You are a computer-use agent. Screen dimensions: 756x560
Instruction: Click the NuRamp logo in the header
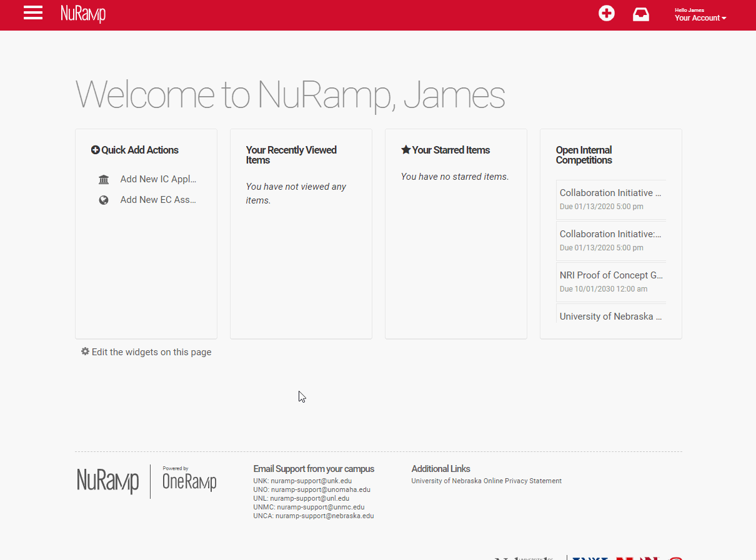pyautogui.click(x=83, y=14)
